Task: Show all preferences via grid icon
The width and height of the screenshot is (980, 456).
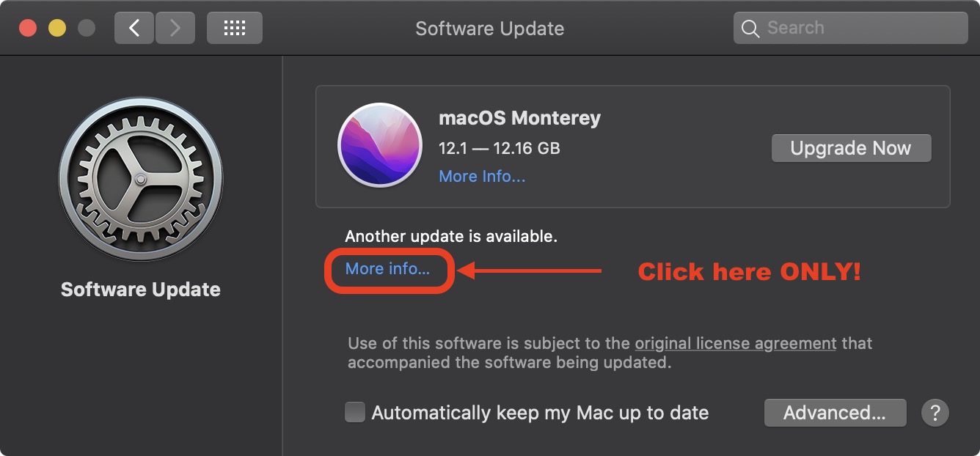Action: click(234, 28)
